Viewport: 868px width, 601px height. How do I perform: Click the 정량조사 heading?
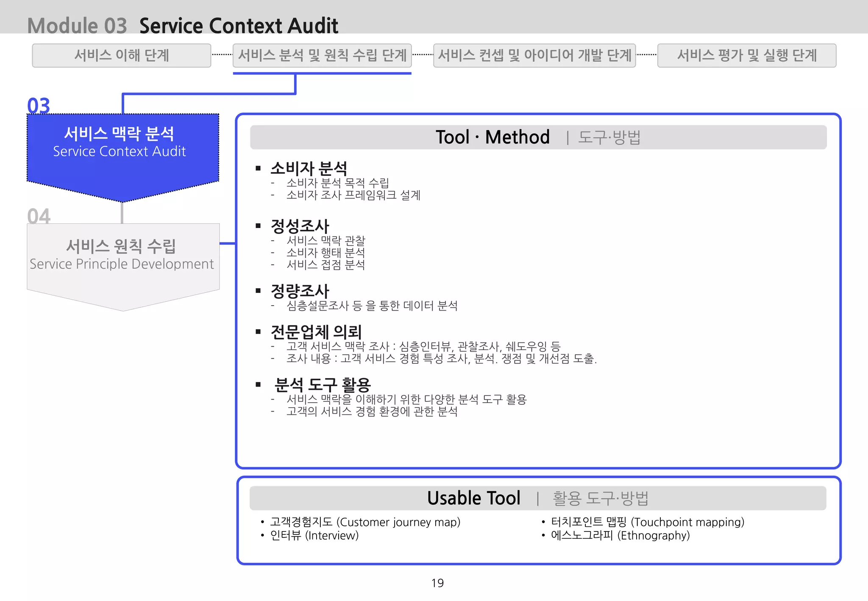[x=300, y=291]
